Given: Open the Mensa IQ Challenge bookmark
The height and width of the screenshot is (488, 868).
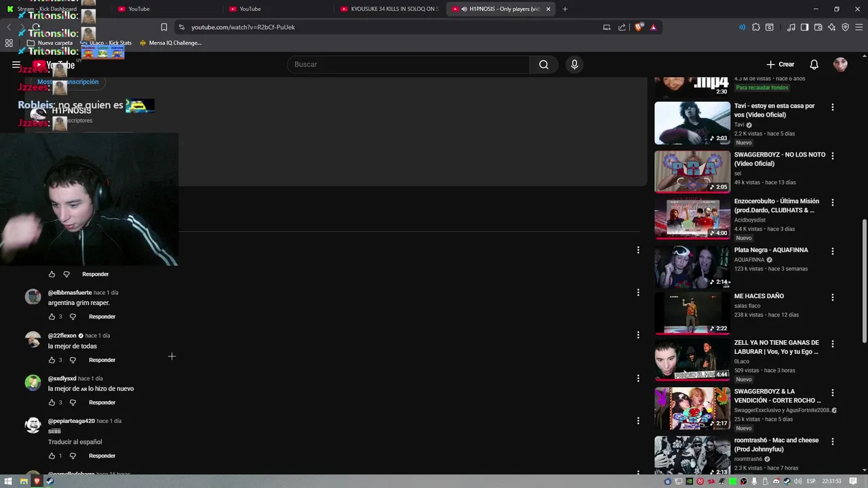Looking at the screenshot, I should [x=170, y=43].
